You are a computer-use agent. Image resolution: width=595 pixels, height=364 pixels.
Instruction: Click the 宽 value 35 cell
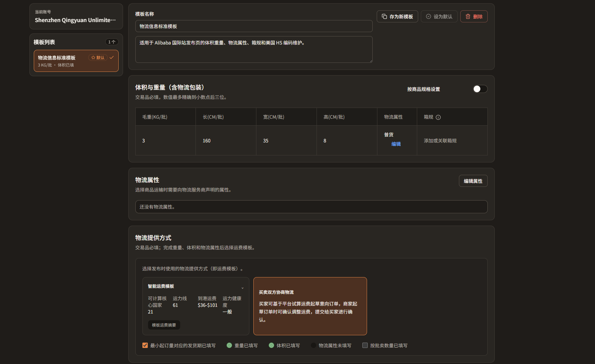[x=286, y=140]
